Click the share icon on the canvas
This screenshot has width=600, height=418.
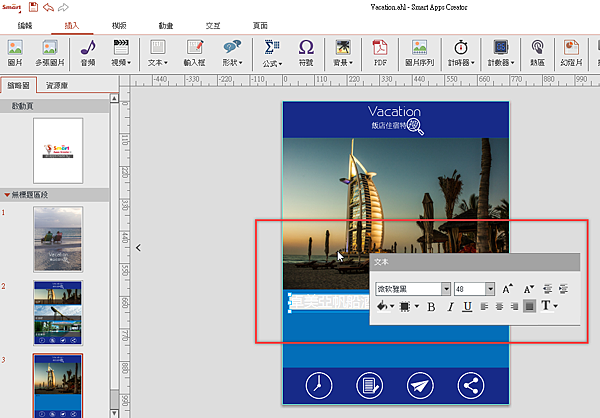[471, 385]
